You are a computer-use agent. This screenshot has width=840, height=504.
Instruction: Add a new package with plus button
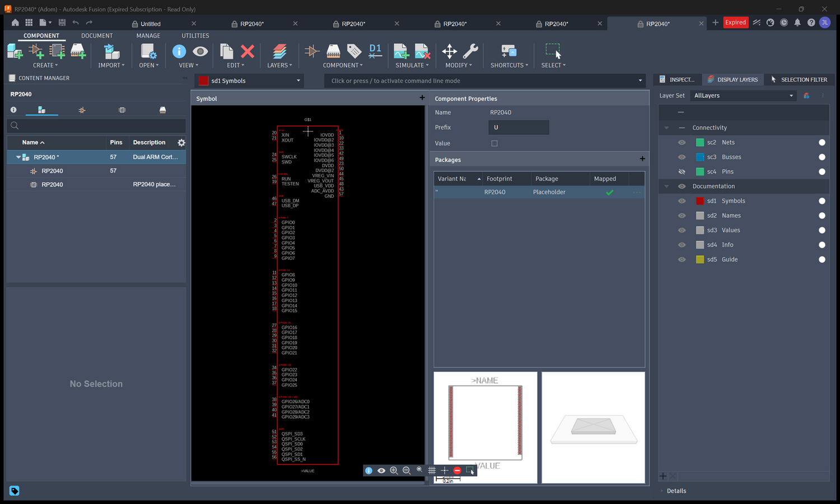[642, 159]
